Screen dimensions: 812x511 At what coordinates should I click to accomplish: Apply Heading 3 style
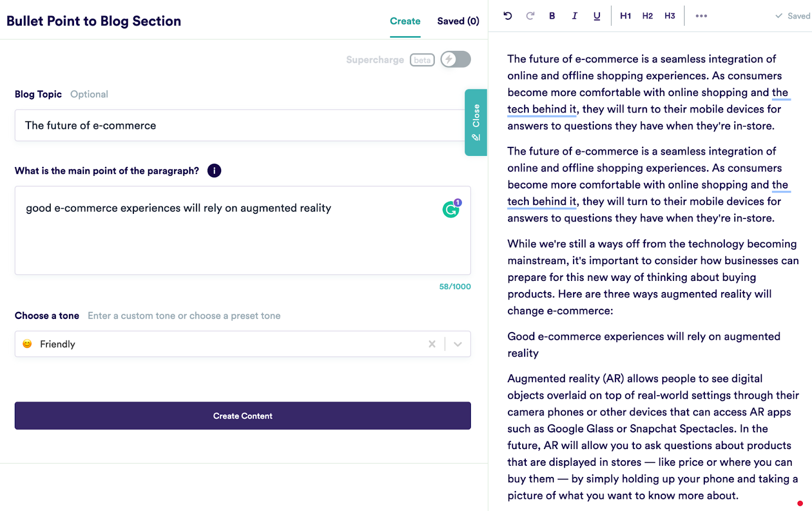pos(670,16)
